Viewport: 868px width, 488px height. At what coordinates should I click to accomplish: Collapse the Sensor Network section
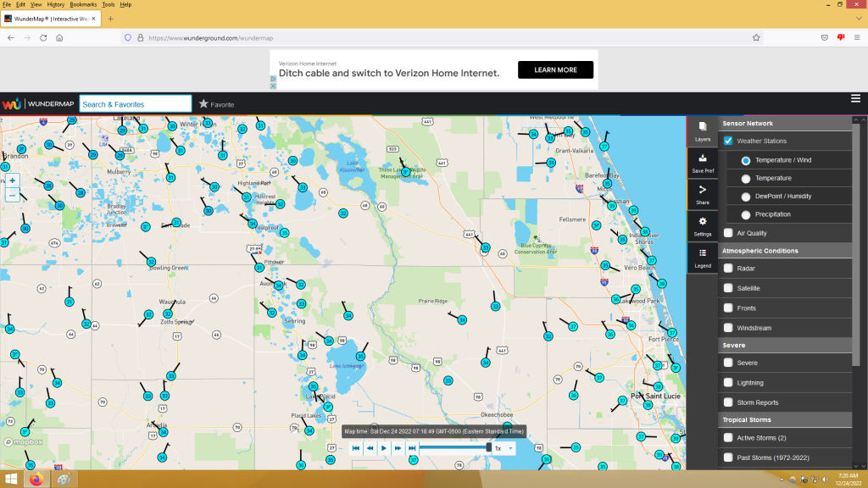tap(785, 124)
